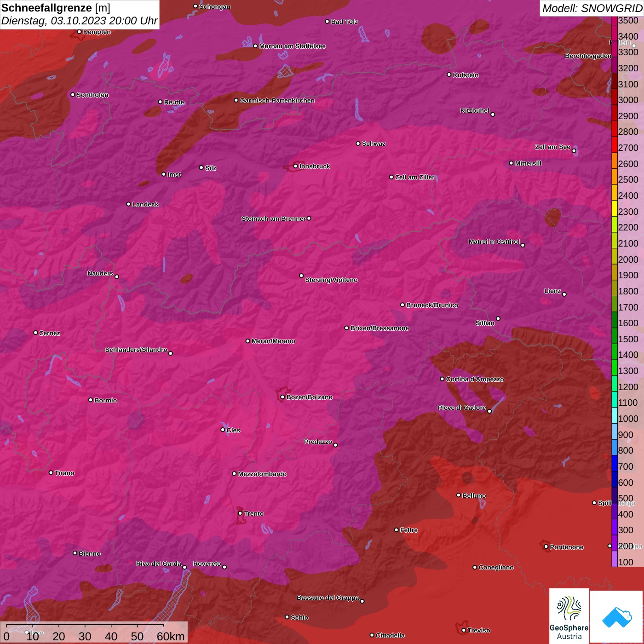The image size is (644, 644).
Task: Click the Bruneck/Brunico marker dot
Action: tap(402, 305)
